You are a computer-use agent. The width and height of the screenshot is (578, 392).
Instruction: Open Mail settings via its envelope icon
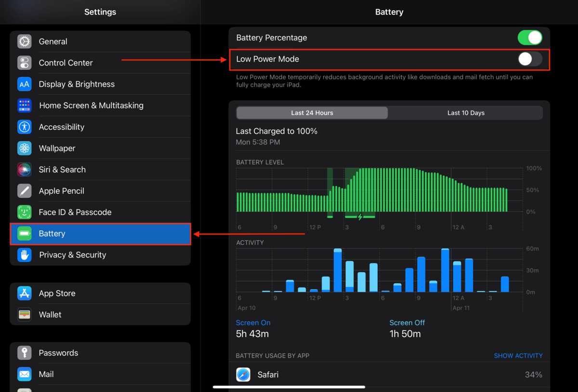[x=24, y=374]
